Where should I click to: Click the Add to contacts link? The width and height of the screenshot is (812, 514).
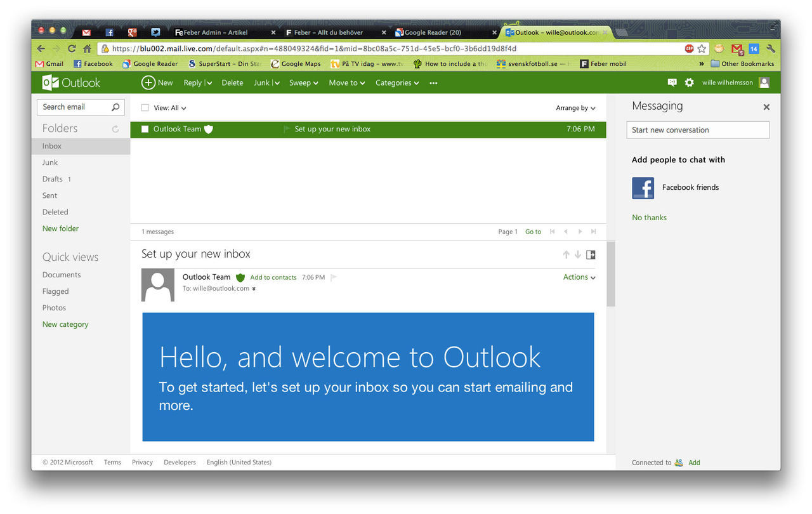click(273, 277)
